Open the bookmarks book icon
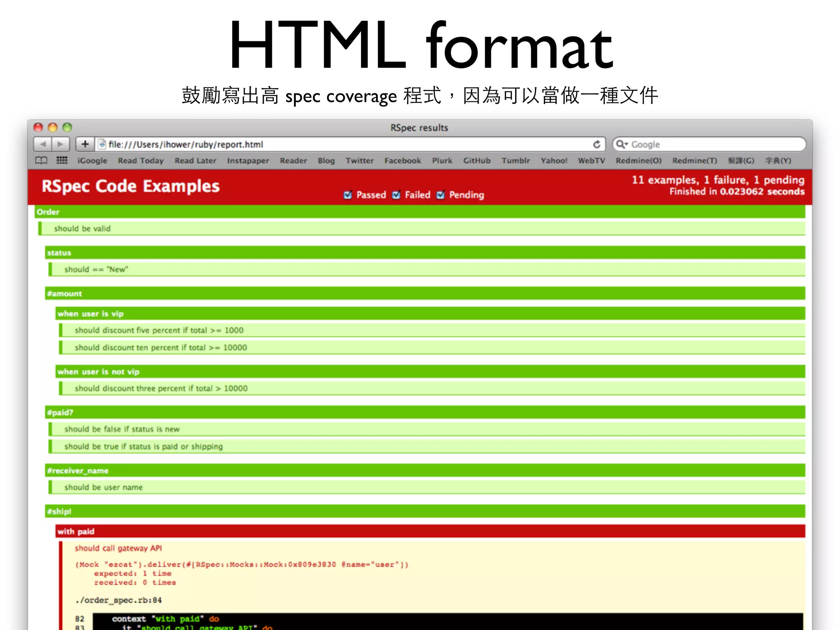Viewport: 840px width, 630px height. (41, 160)
